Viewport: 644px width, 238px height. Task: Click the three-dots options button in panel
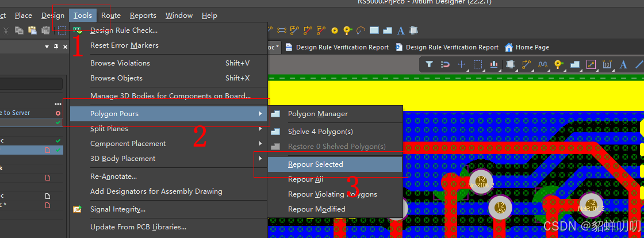click(58, 104)
